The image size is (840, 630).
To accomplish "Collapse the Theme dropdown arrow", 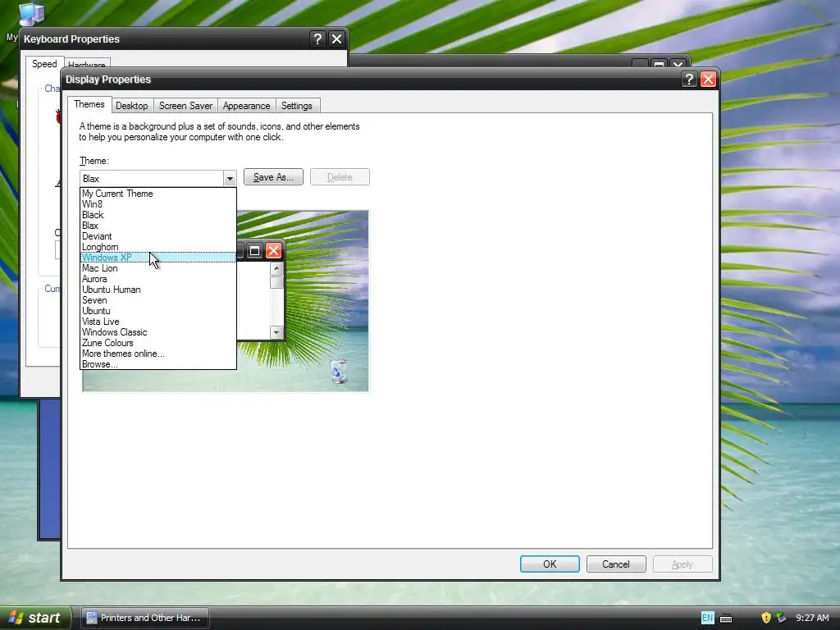I will pyautogui.click(x=230, y=178).
